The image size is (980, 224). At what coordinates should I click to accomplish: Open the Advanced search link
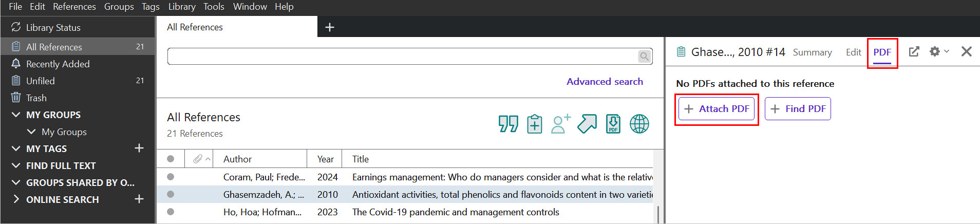click(605, 82)
